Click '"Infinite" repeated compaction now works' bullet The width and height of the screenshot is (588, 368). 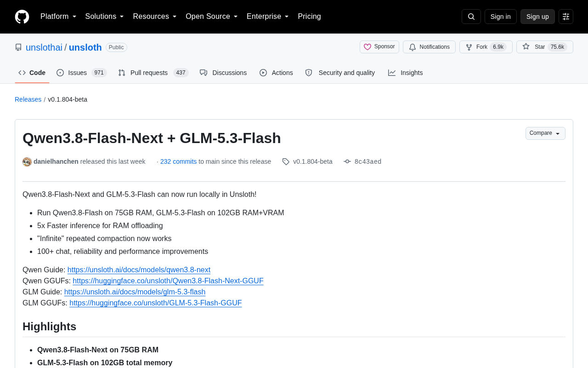point(104,239)
